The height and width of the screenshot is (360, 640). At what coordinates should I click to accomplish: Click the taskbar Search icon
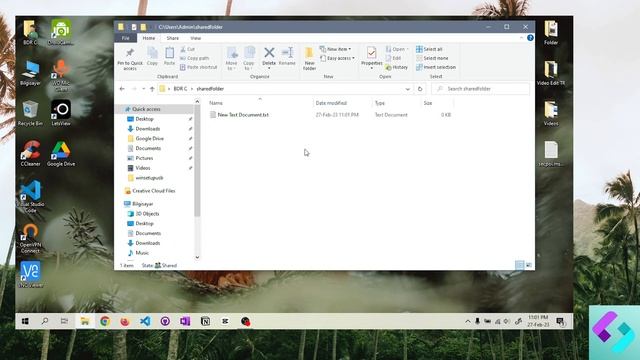[45, 321]
